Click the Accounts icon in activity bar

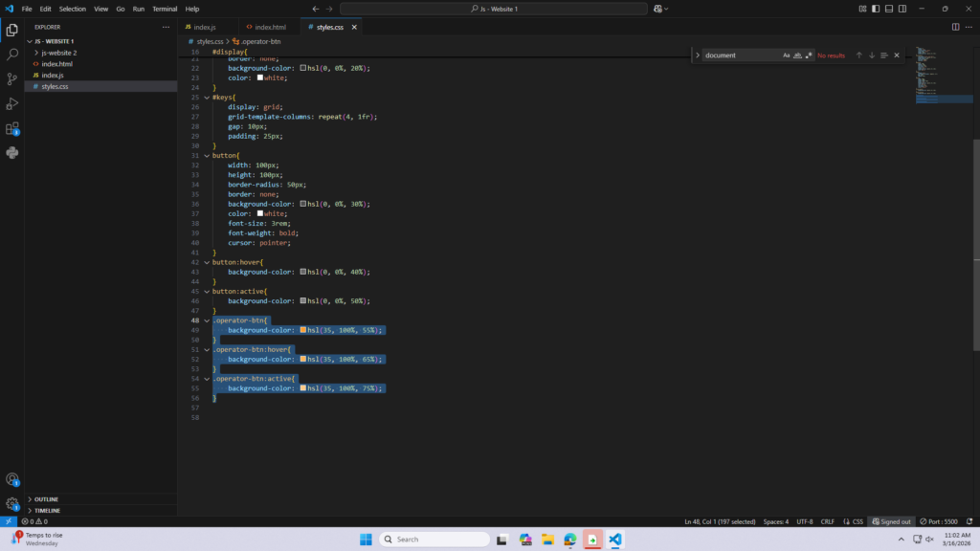pyautogui.click(x=12, y=479)
